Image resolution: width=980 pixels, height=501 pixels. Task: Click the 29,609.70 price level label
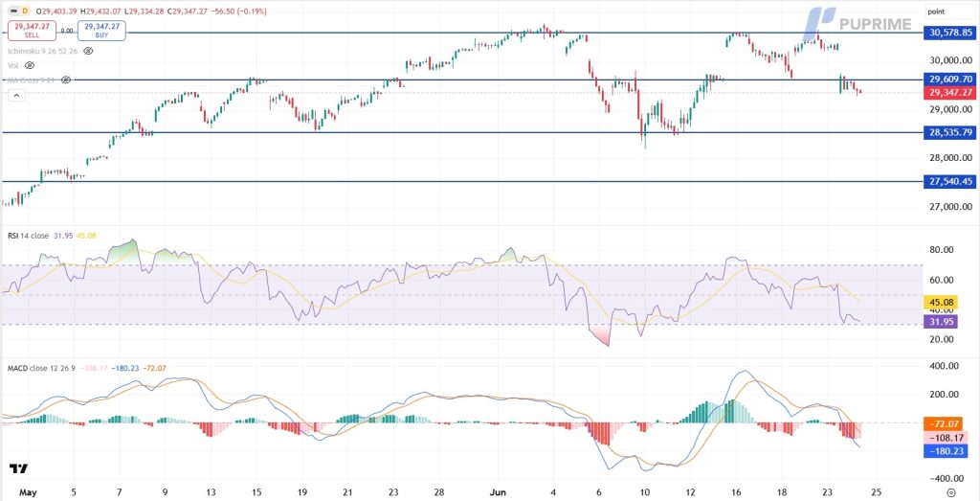pos(949,80)
